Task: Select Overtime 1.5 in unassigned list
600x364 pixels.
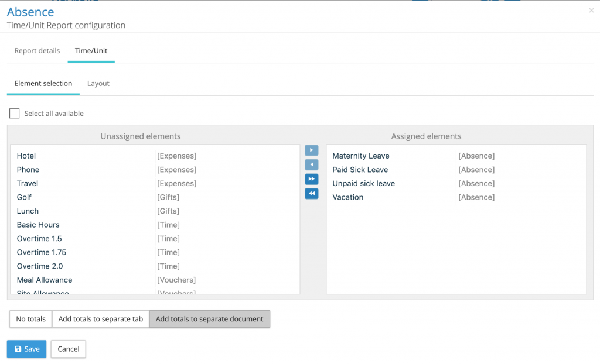Action: tap(39, 239)
